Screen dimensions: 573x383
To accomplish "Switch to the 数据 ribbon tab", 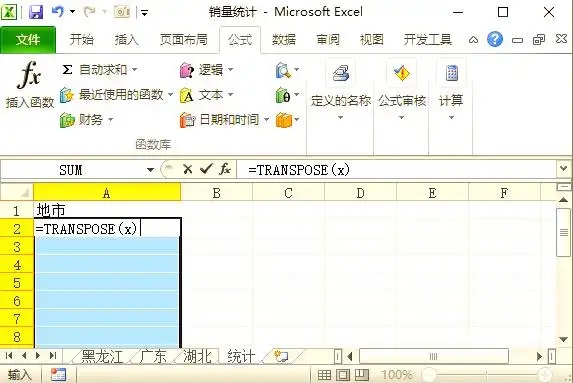I will pos(284,39).
